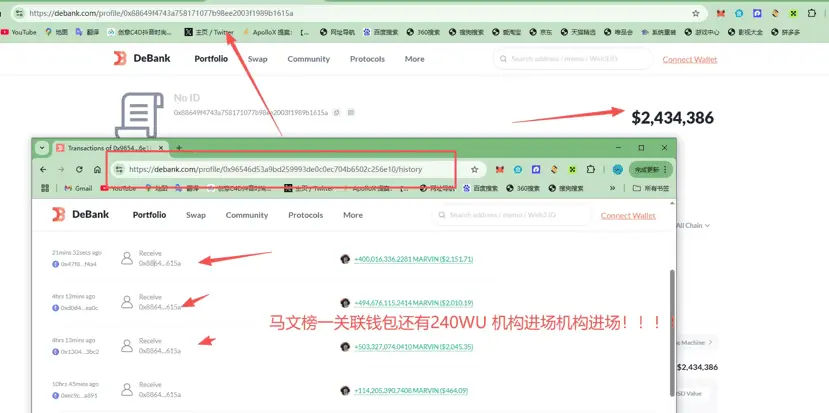The height and width of the screenshot is (413, 829).
Task: Open the Community tab in the front window
Action: [x=247, y=215]
